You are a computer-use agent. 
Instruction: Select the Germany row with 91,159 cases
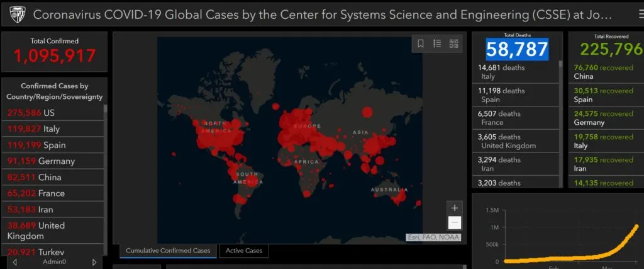pyautogui.click(x=53, y=161)
